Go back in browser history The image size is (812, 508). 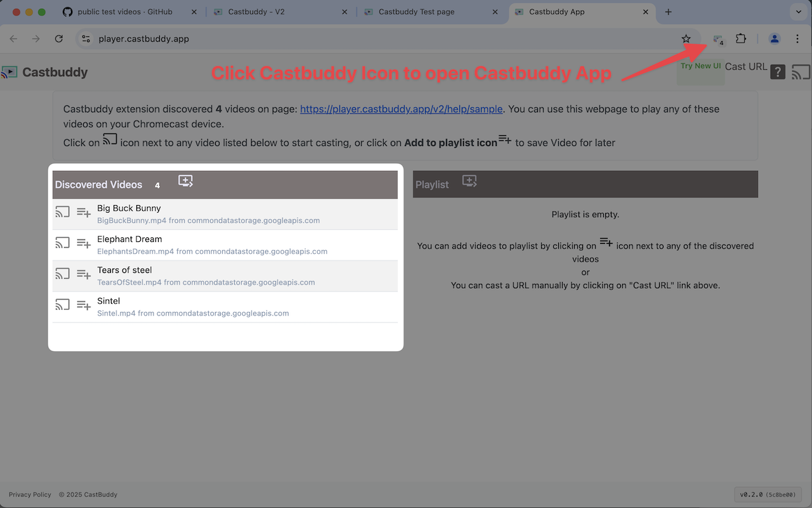pyautogui.click(x=13, y=39)
